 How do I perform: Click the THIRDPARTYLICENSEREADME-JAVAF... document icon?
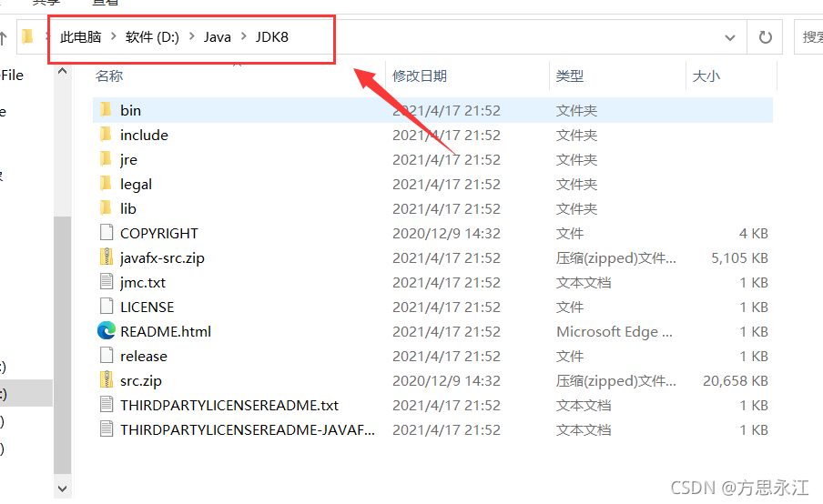[x=107, y=429]
